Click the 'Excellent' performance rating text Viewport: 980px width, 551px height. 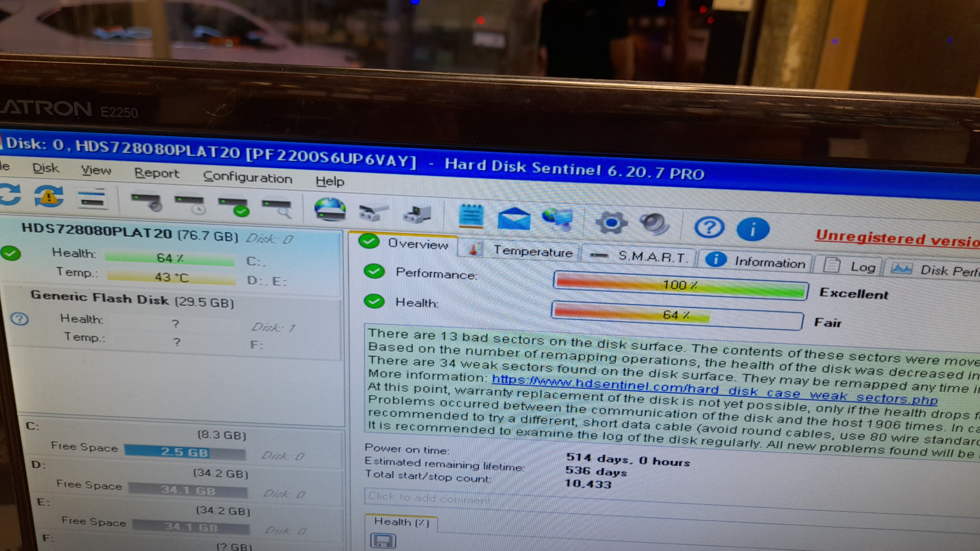pyautogui.click(x=854, y=293)
